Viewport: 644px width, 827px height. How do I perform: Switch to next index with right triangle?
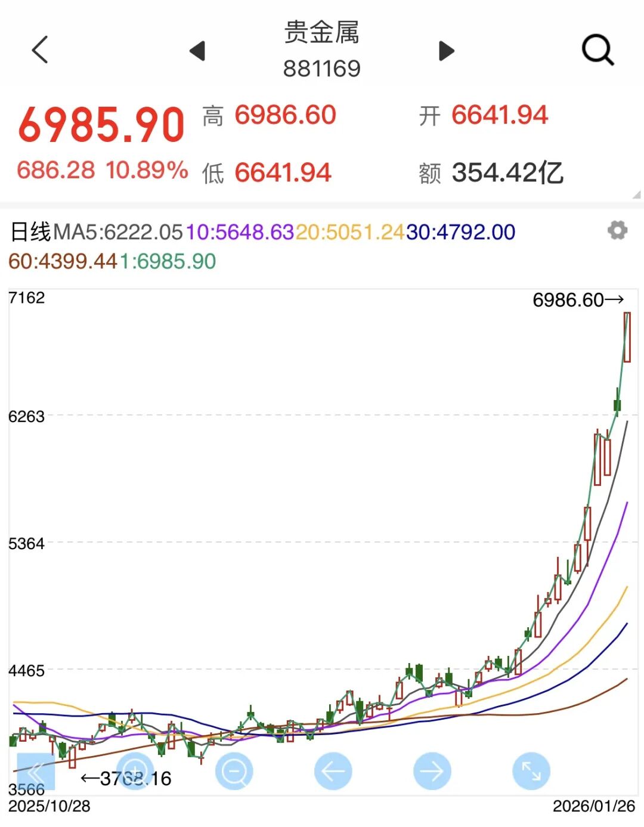(x=445, y=51)
